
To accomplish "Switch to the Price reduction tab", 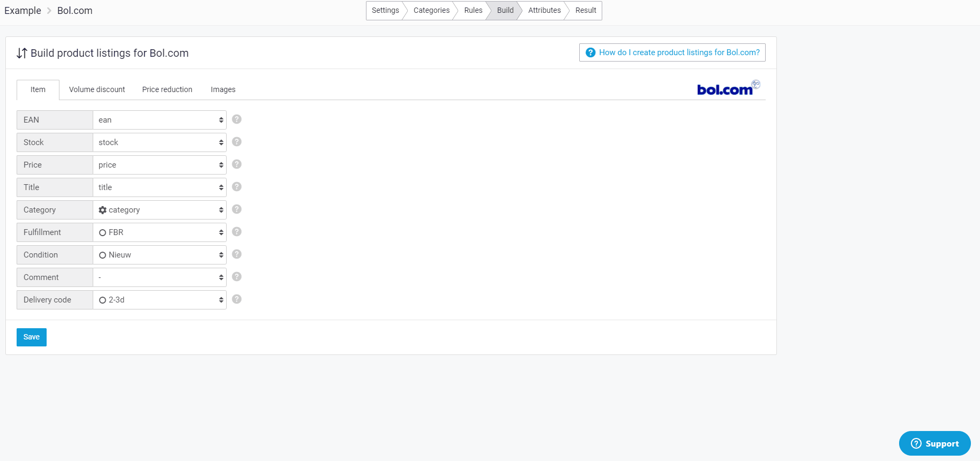I will 167,89.
